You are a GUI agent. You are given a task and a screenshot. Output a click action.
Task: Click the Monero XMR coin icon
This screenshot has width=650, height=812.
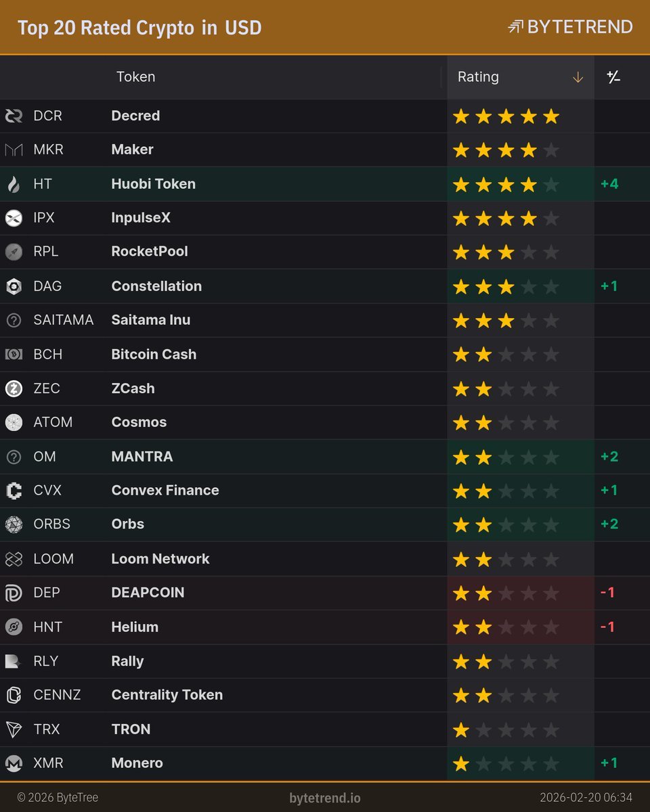pyautogui.click(x=14, y=763)
